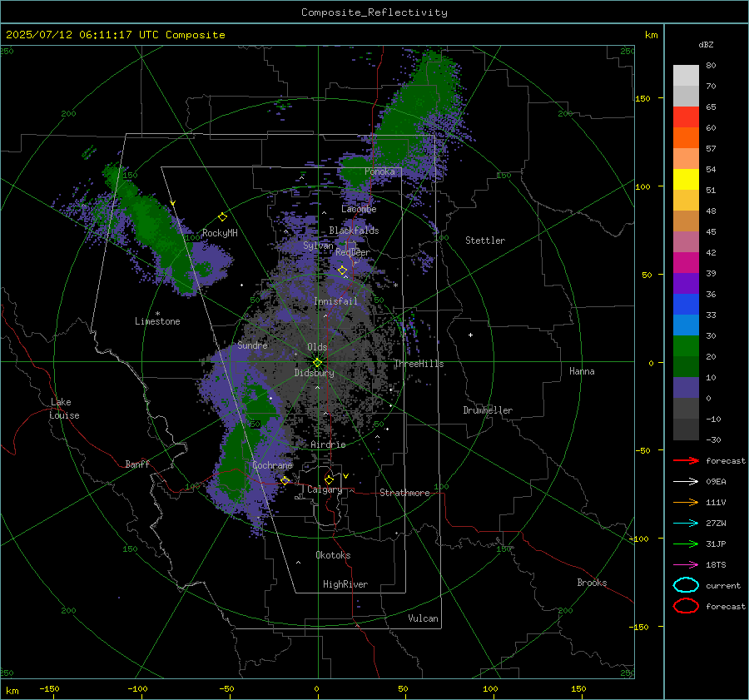Click the Banff label
Screen dimensions: 749x700
(137, 464)
